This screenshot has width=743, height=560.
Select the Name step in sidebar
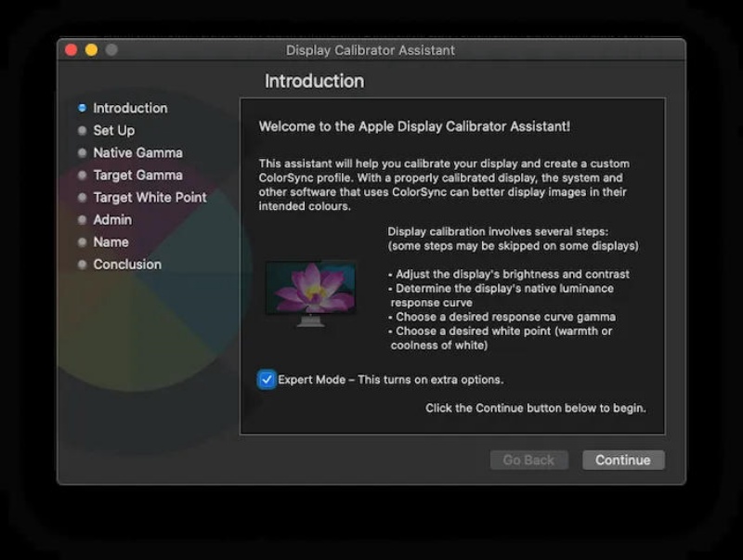tap(111, 242)
